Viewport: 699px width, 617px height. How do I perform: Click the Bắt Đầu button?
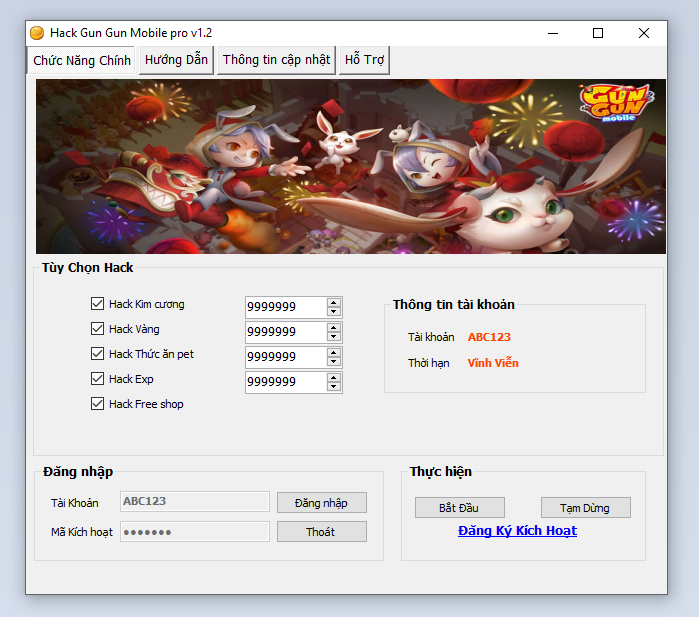[460, 508]
